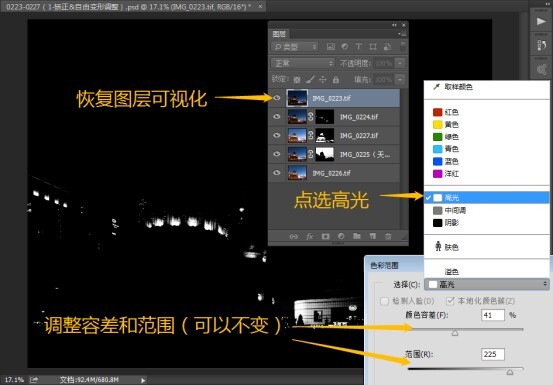Select the IMG_0224.tif layer mask thumbnail
Screen dimensions: 553x385
pos(324,117)
